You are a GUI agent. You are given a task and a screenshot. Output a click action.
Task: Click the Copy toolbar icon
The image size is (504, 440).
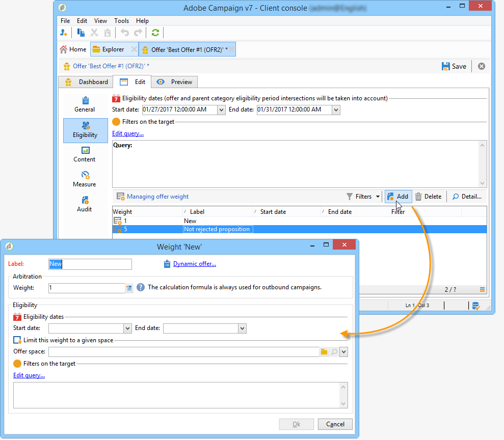click(x=81, y=33)
